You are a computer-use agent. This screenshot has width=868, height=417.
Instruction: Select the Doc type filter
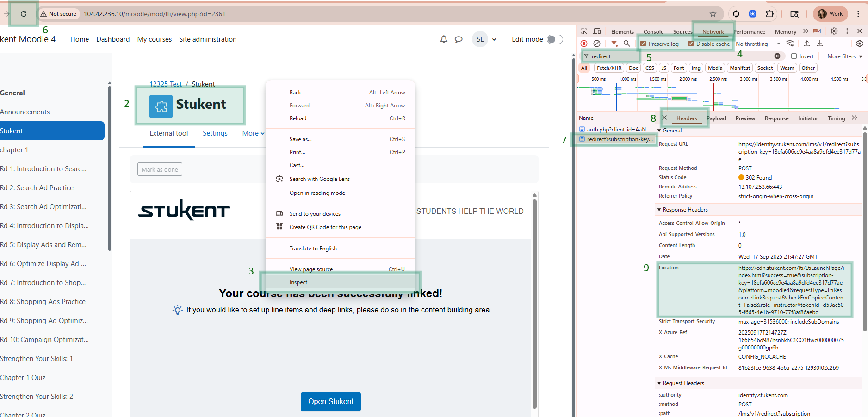pyautogui.click(x=633, y=68)
